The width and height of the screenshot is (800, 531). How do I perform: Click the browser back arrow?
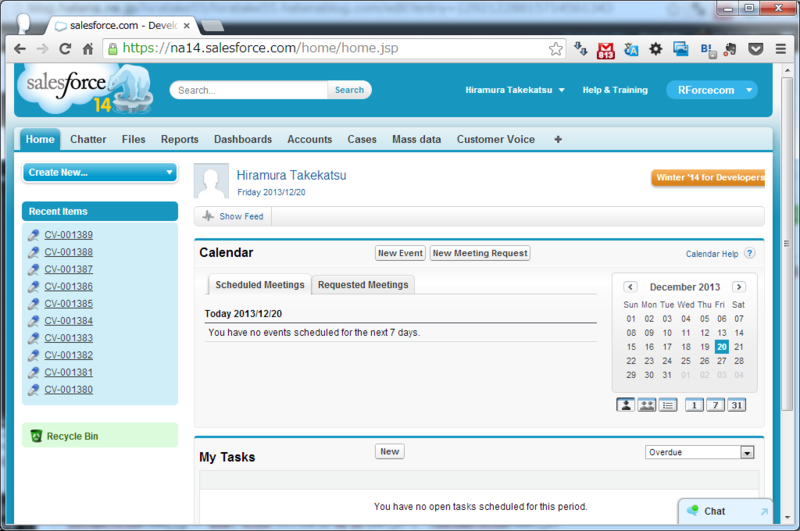coord(20,49)
